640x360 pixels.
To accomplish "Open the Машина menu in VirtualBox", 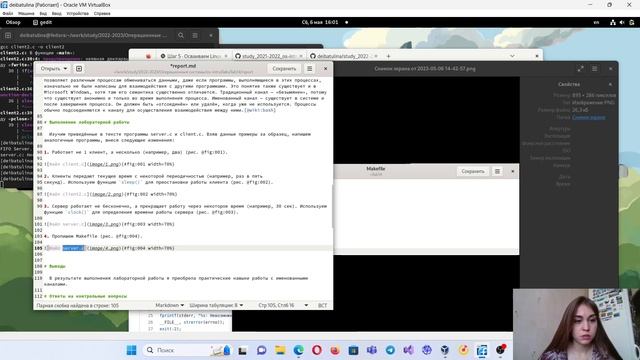I will point(26,13).
